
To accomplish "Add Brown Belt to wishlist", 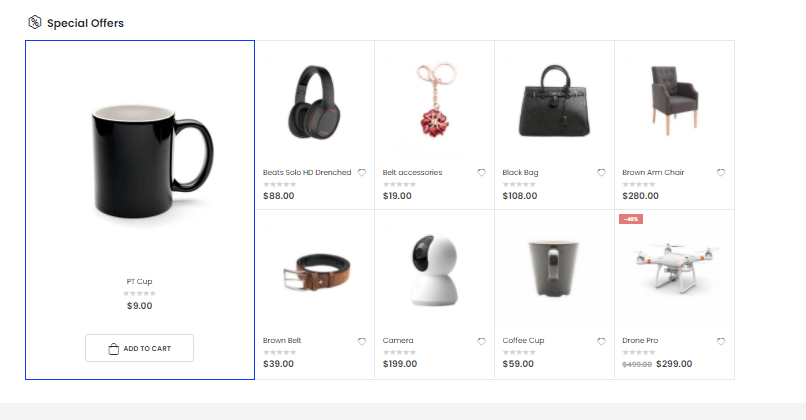I will point(362,341).
